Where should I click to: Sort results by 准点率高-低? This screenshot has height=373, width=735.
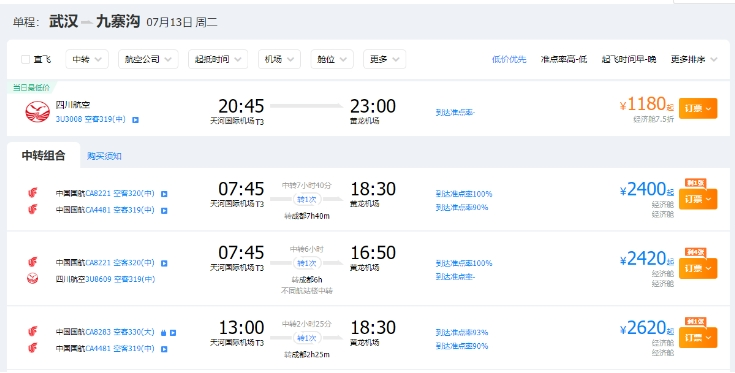coord(563,60)
